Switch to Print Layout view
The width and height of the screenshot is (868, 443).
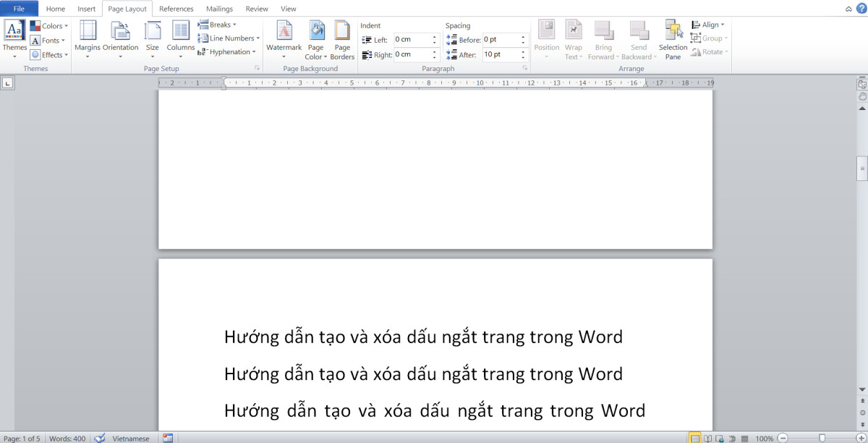[695, 438]
